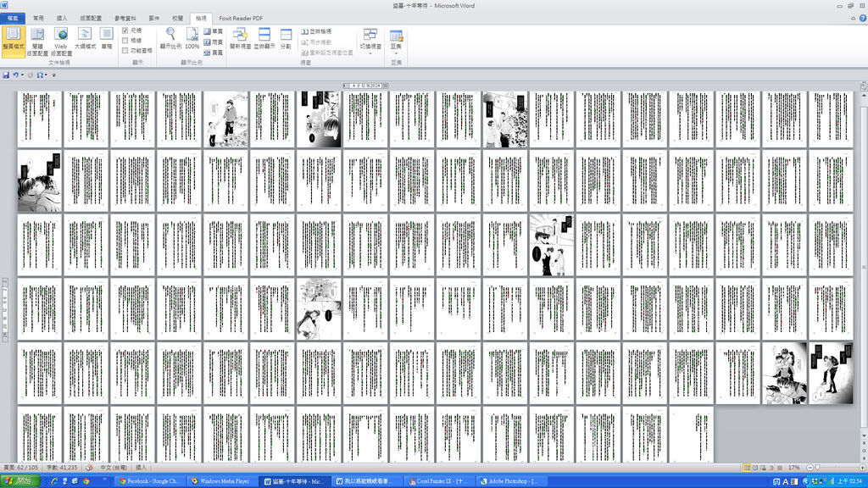868x488 pixels.
Task: Enable the 功能窗格 navigation pane checkbox
Action: pos(125,50)
